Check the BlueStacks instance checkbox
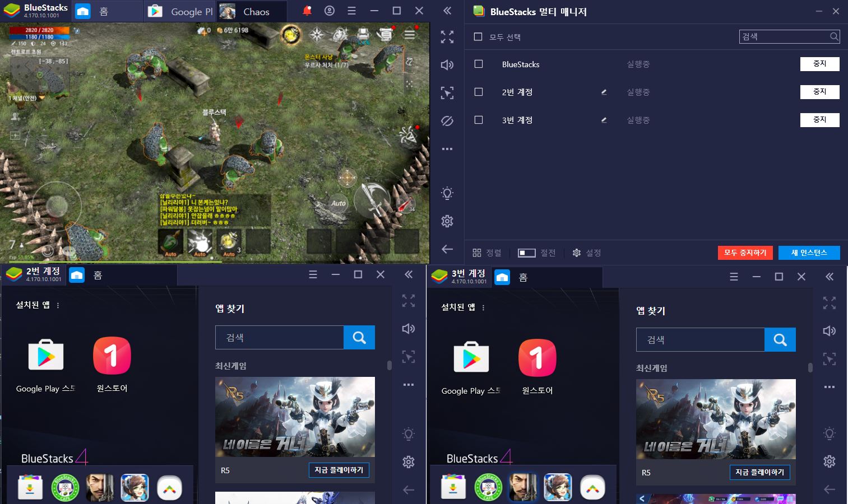848x504 pixels. pyautogui.click(x=479, y=64)
